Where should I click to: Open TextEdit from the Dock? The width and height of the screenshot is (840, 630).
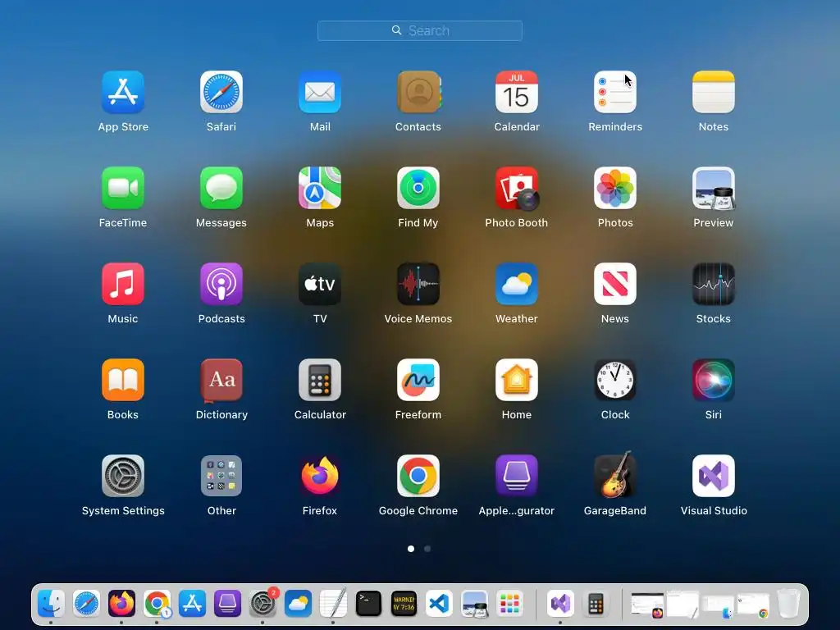tap(333, 604)
